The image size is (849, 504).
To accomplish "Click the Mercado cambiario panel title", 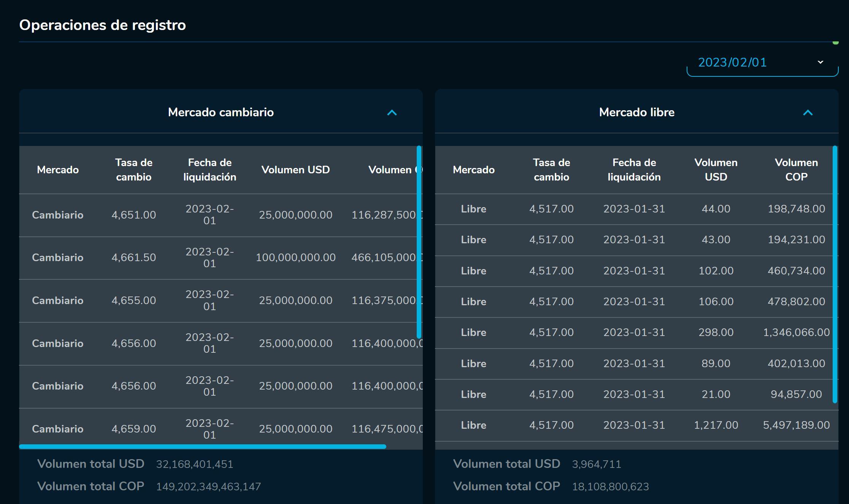I will click(221, 113).
